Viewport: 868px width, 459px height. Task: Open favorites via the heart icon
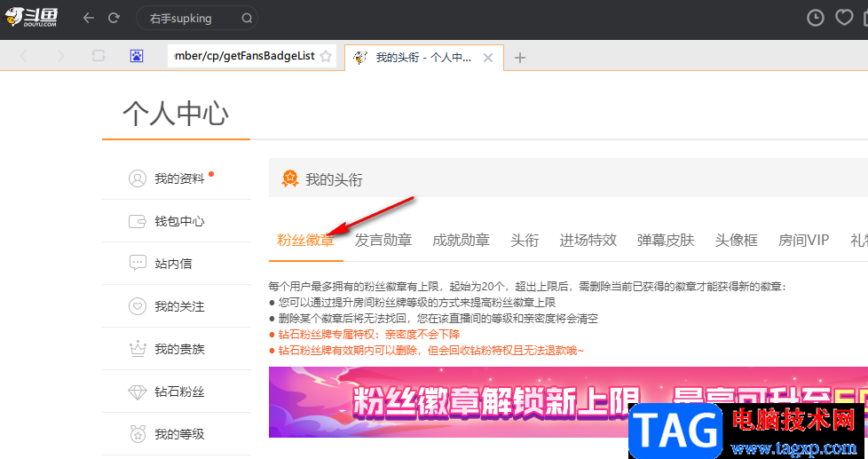pyautogui.click(x=844, y=19)
